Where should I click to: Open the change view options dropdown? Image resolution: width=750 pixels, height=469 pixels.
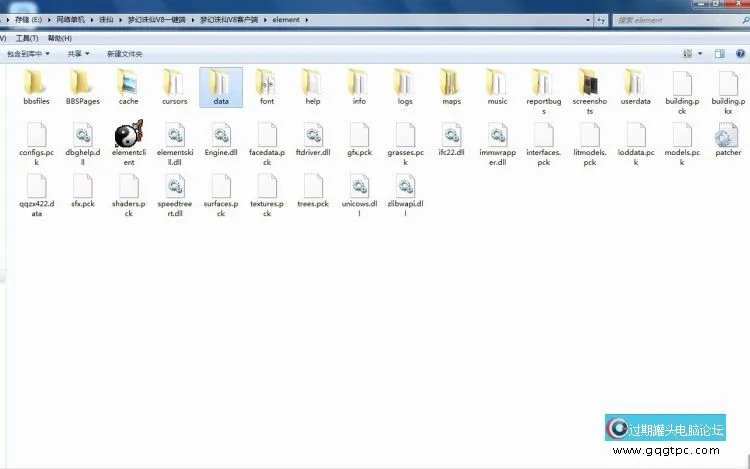[x=700, y=53]
